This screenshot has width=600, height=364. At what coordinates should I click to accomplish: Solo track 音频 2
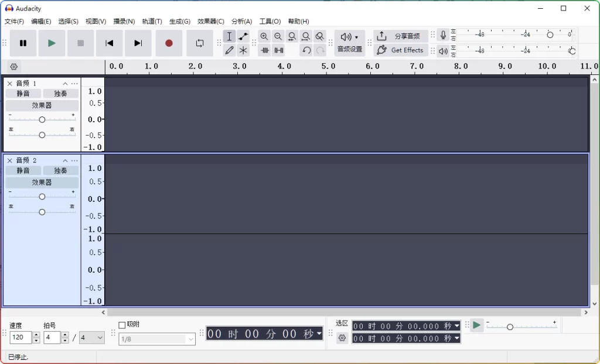pos(60,170)
